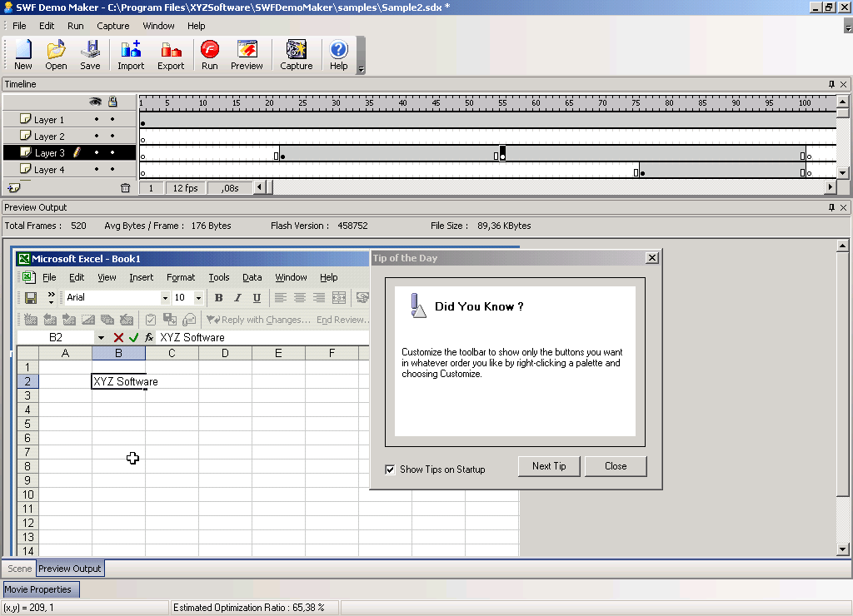Open Excel's Tools menu
The width and height of the screenshot is (853, 616).
pyautogui.click(x=219, y=277)
